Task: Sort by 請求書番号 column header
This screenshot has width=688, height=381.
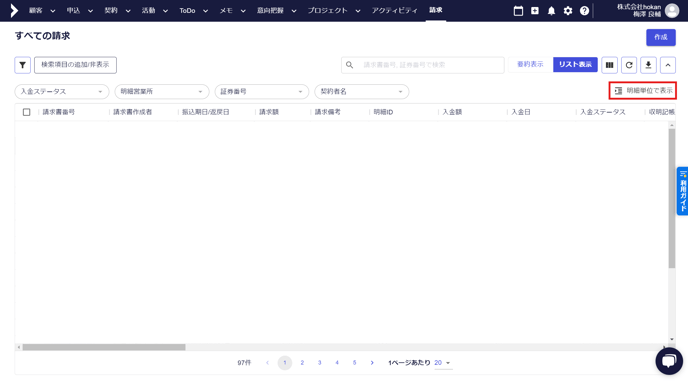Action: pyautogui.click(x=58, y=112)
